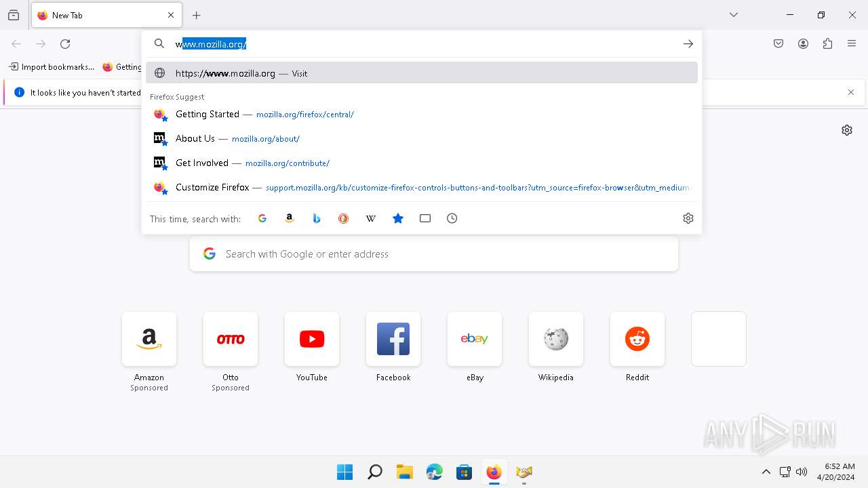Open the Windows Start menu
868x488 pixels.
(x=345, y=472)
